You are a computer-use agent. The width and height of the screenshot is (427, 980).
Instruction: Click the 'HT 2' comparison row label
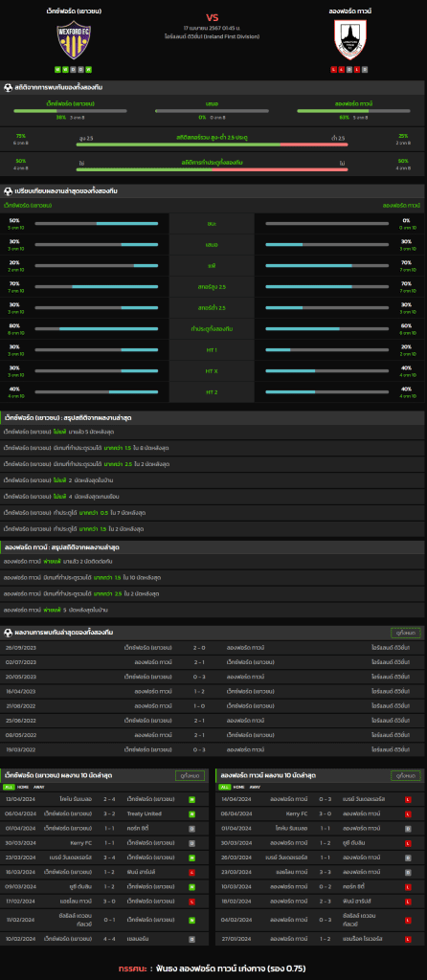(x=212, y=391)
